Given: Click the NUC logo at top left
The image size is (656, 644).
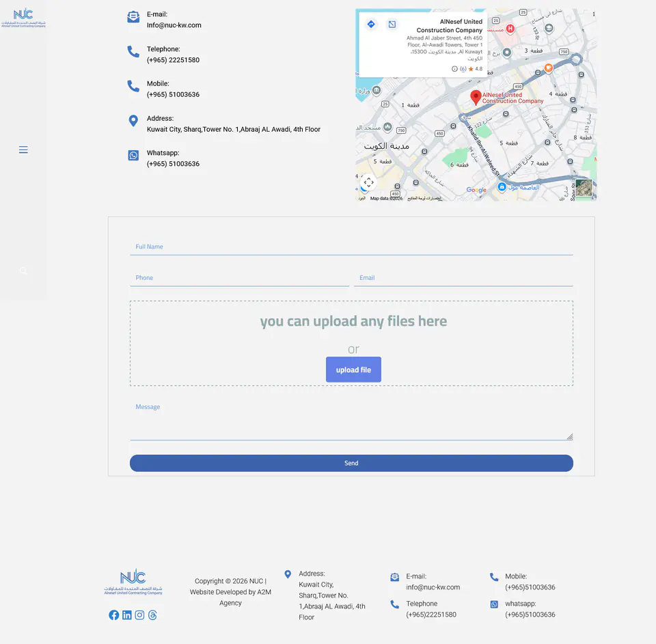Looking at the screenshot, I should point(23,18).
